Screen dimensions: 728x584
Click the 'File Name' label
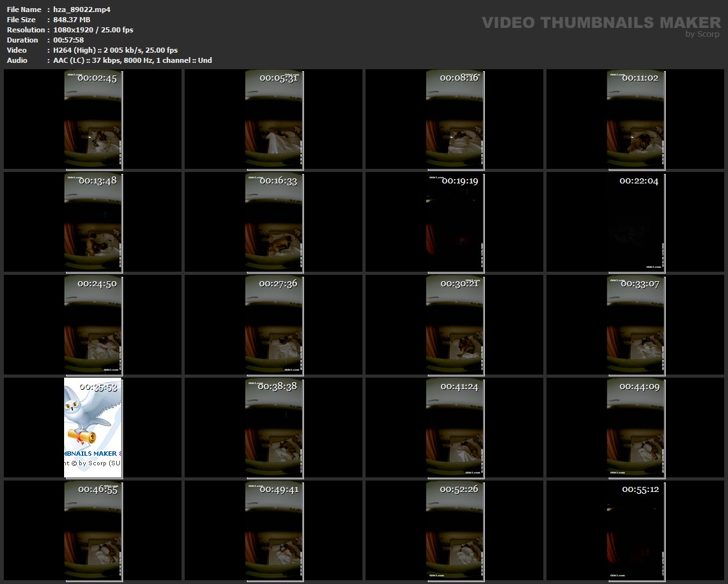click(x=24, y=10)
